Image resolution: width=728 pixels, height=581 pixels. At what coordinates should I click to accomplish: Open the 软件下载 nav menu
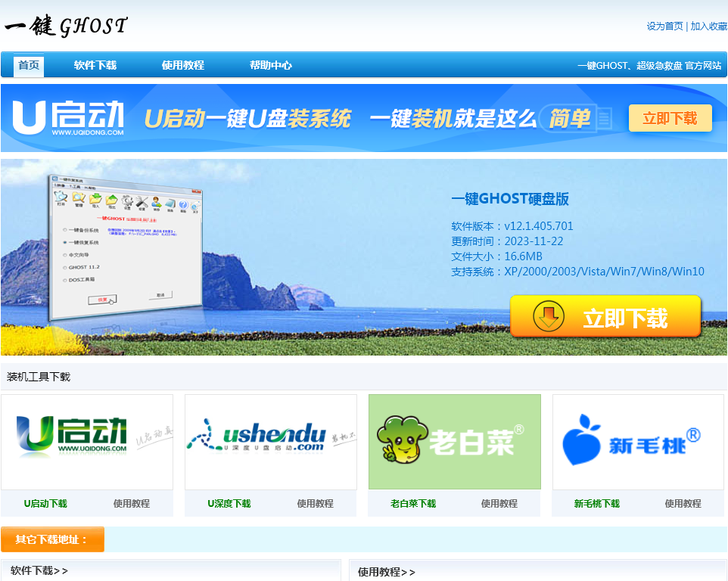[x=95, y=65]
